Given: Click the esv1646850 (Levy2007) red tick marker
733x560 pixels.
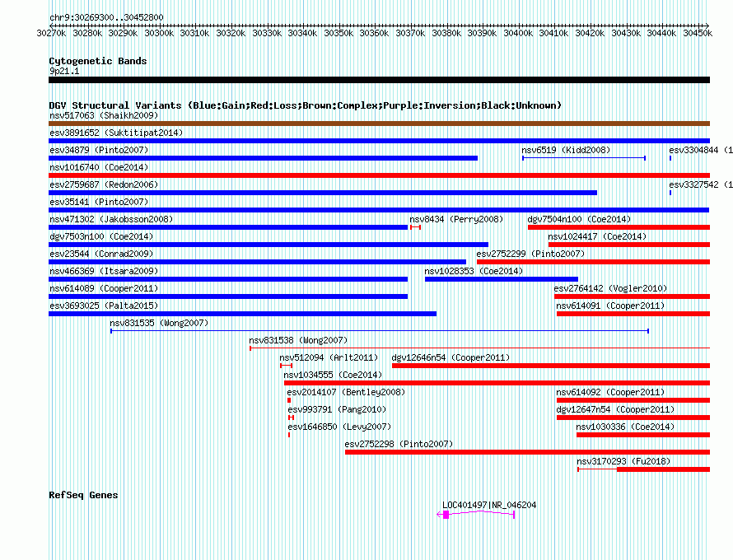Looking at the screenshot, I should [x=289, y=435].
